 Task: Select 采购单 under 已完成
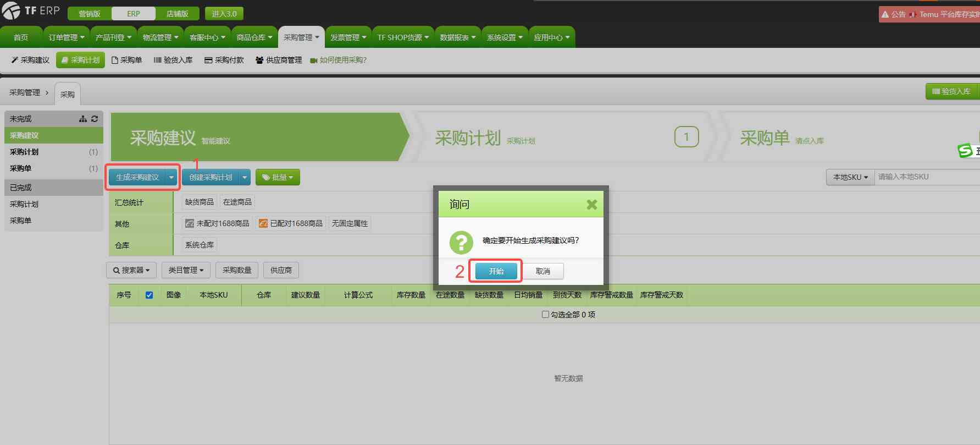(x=54, y=221)
